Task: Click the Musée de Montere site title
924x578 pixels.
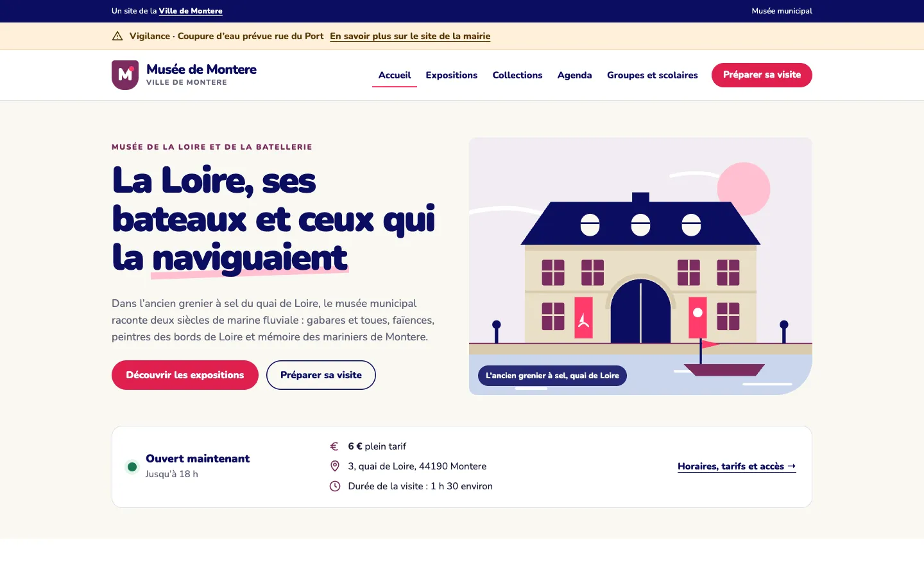Action: [x=201, y=69]
